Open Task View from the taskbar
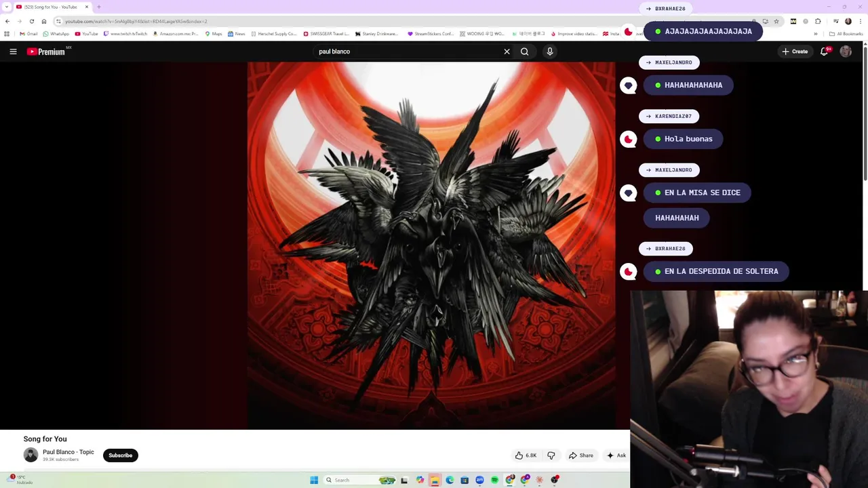Image resolution: width=868 pixels, height=488 pixels. point(404,480)
